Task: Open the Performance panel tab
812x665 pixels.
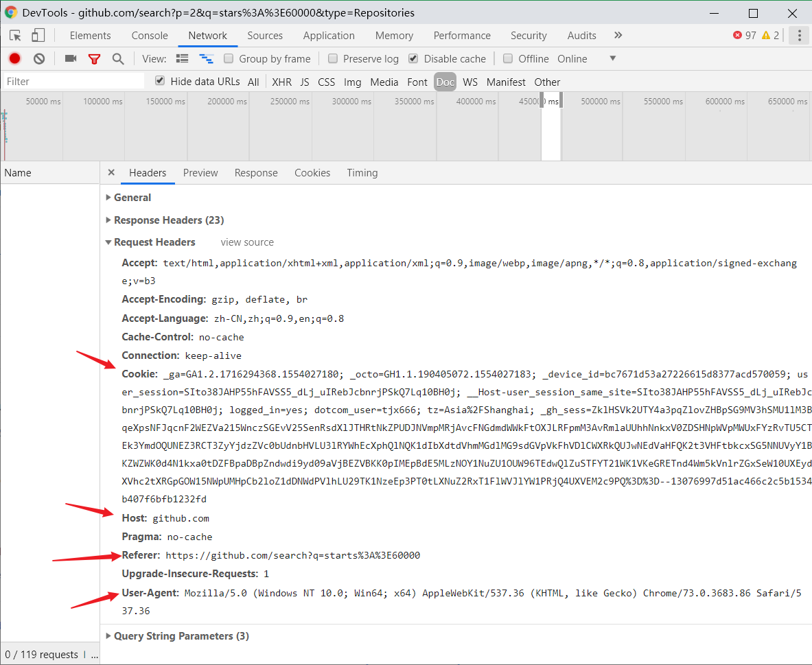Action: (462, 35)
